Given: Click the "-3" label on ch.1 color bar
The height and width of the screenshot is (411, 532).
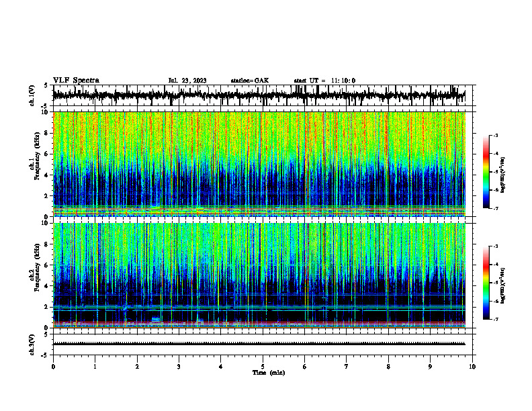Looking at the screenshot, I should (x=495, y=136).
